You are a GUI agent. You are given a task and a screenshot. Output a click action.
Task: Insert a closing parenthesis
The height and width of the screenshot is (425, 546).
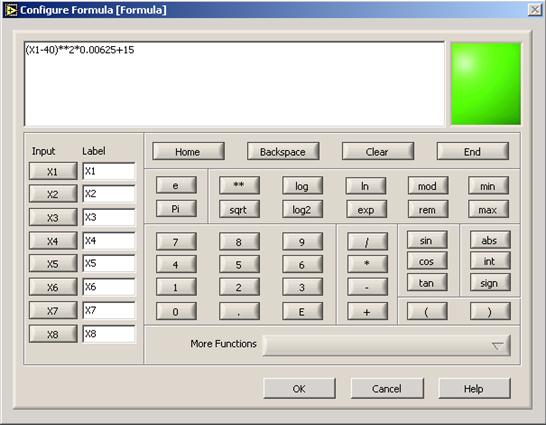tap(490, 311)
